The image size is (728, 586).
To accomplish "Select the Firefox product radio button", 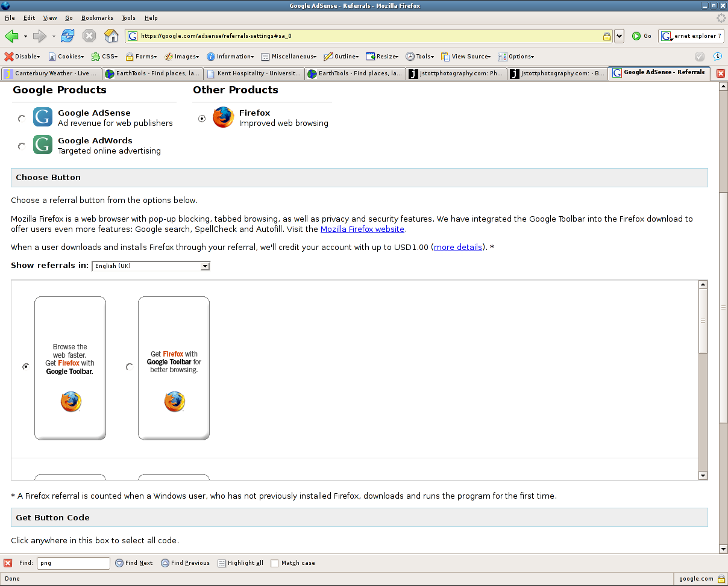I will tap(202, 119).
